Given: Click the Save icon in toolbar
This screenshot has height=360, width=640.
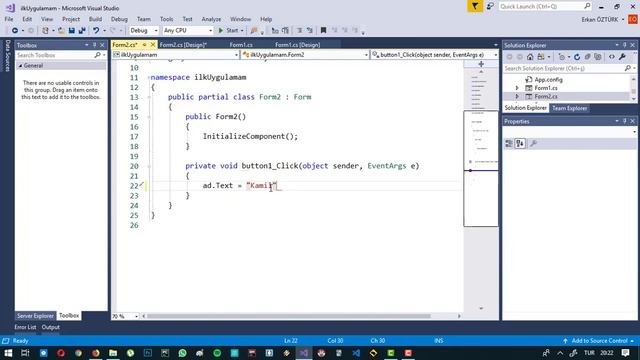Looking at the screenshot, I should click(x=72, y=31).
